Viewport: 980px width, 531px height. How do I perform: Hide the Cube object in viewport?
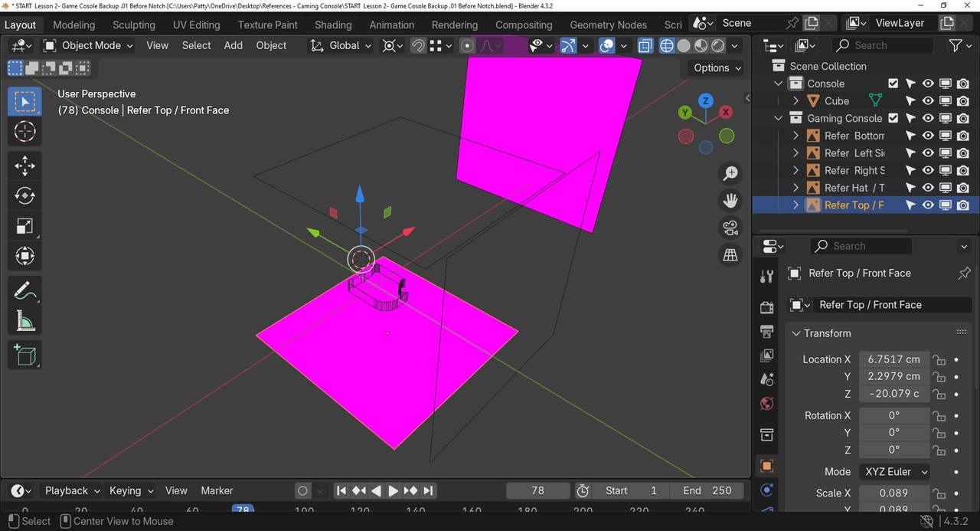click(928, 100)
